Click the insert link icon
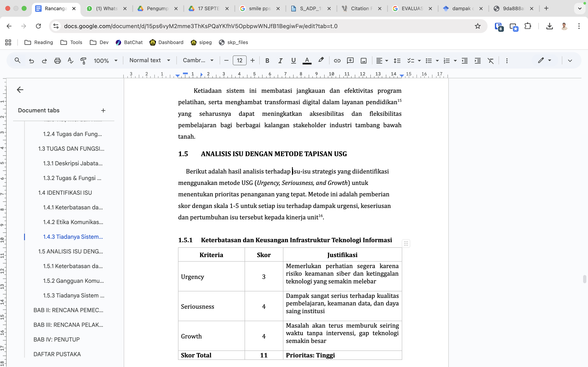 click(x=337, y=60)
